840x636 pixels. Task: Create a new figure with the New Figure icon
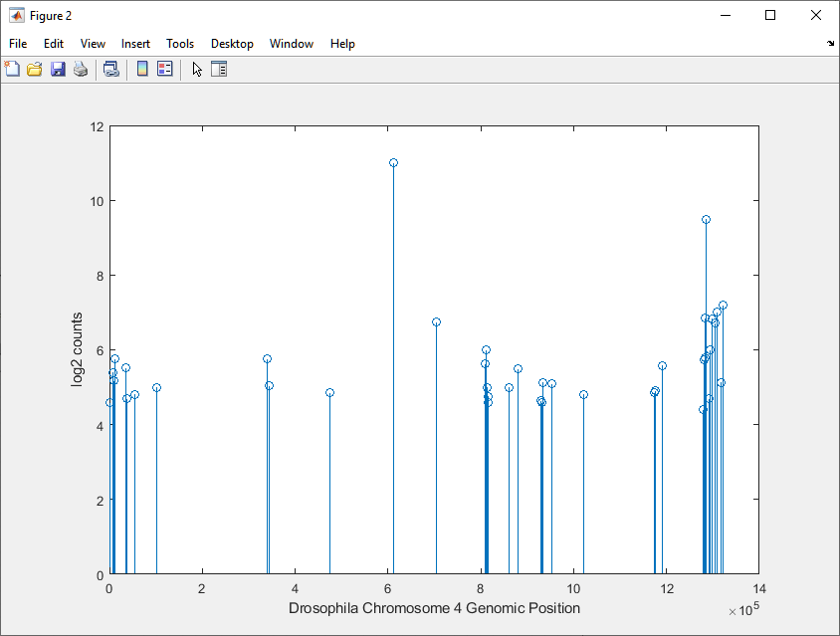[11, 69]
